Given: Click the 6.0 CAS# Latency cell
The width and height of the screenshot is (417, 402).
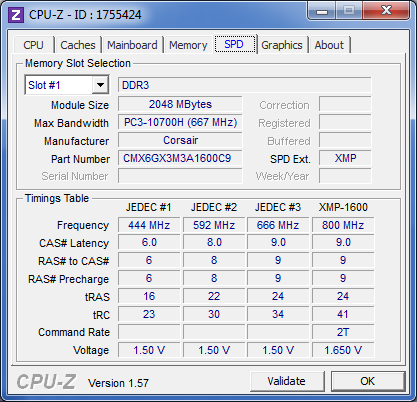Looking at the screenshot, I should [149, 243].
